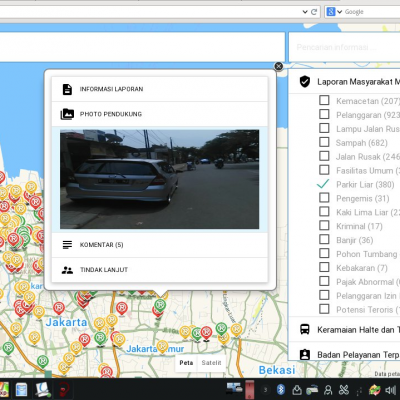This screenshot has width=400, height=400.
Task: Switch map to Satelit view
Action: [211, 363]
